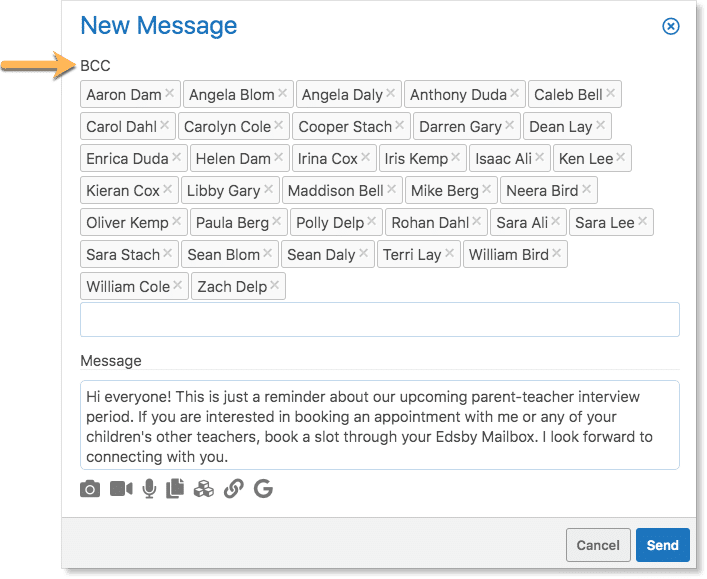Select the Maddison Bell name text

click(x=335, y=191)
